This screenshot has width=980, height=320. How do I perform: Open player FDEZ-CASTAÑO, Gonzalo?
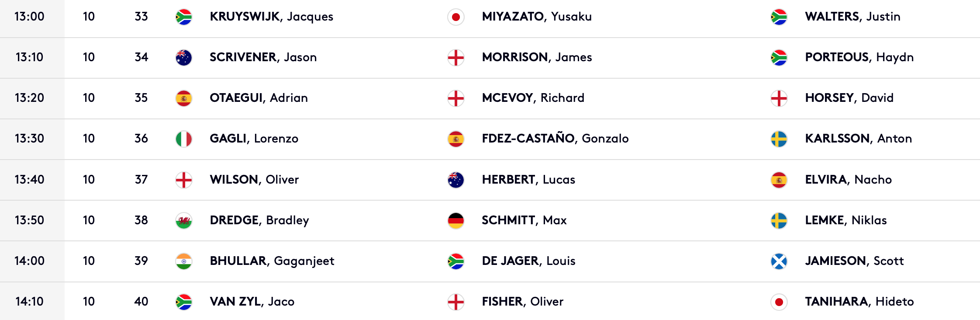tap(555, 139)
